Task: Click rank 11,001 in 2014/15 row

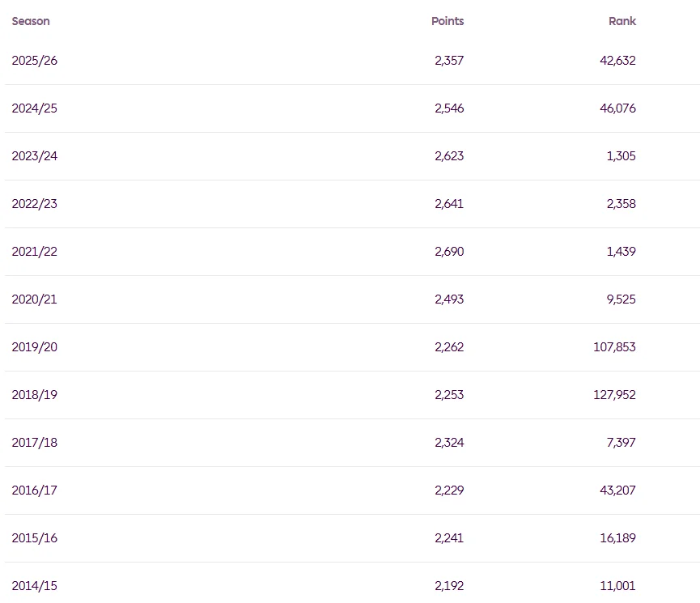Action: pyautogui.click(x=617, y=585)
